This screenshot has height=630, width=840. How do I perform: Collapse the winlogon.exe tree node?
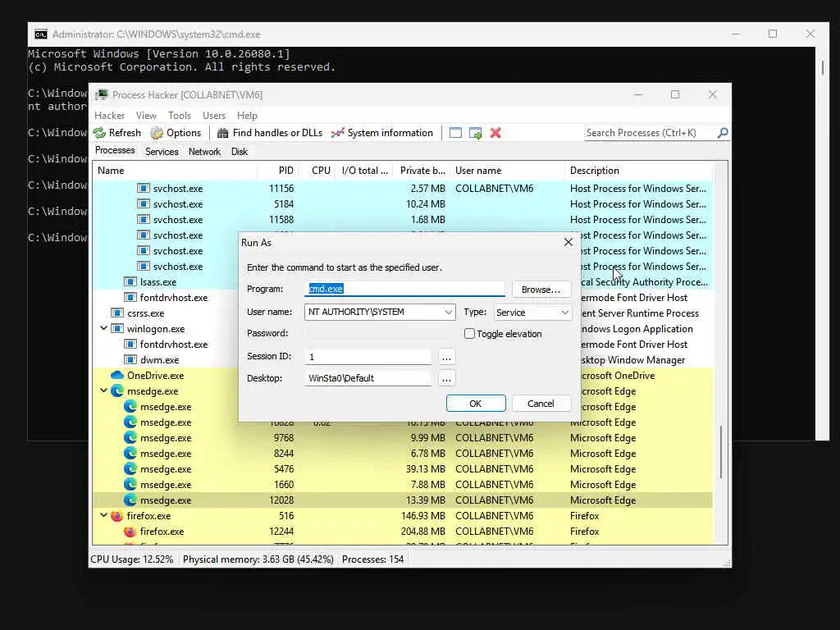pyautogui.click(x=104, y=328)
